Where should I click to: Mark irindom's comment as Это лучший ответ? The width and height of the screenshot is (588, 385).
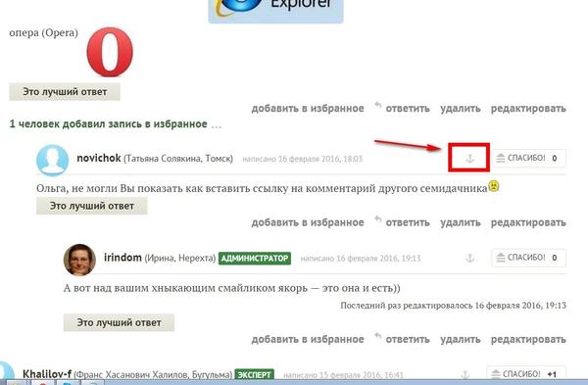119,322
